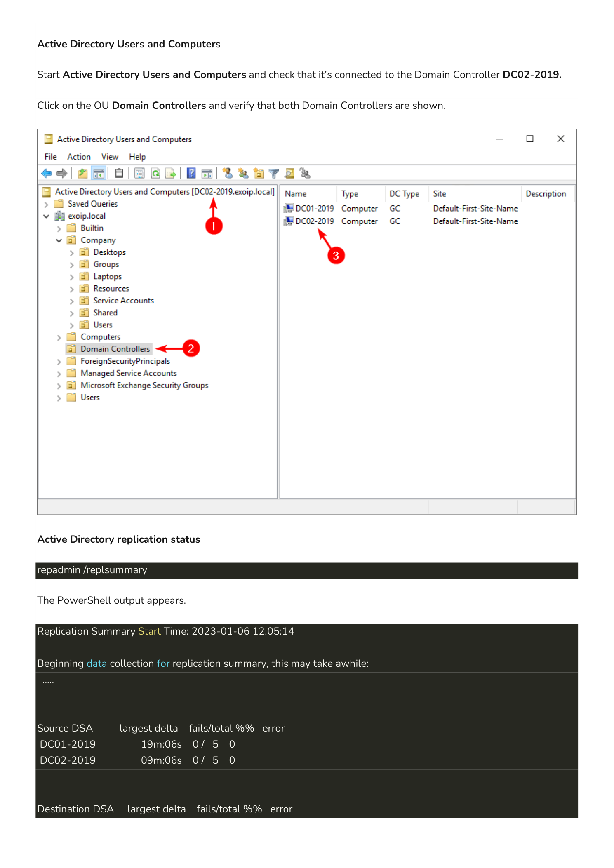The width and height of the screenshot is (614, 868).
Task: Expand the ForeignSecurityPrincipals container
Action: [x=59, y=362]
